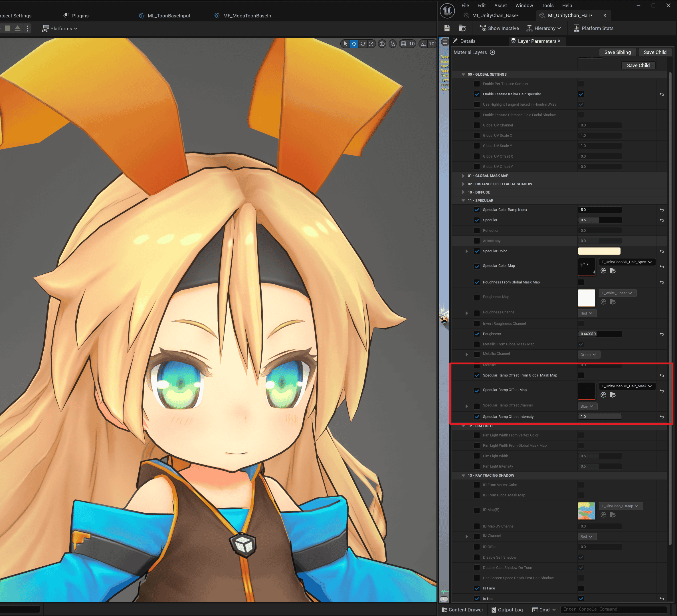This screenshot has width=677, height=616.
Task: Open T_UnityChanSD_Hair_Spec texture dropdown
Action: [x=627, y=262]
